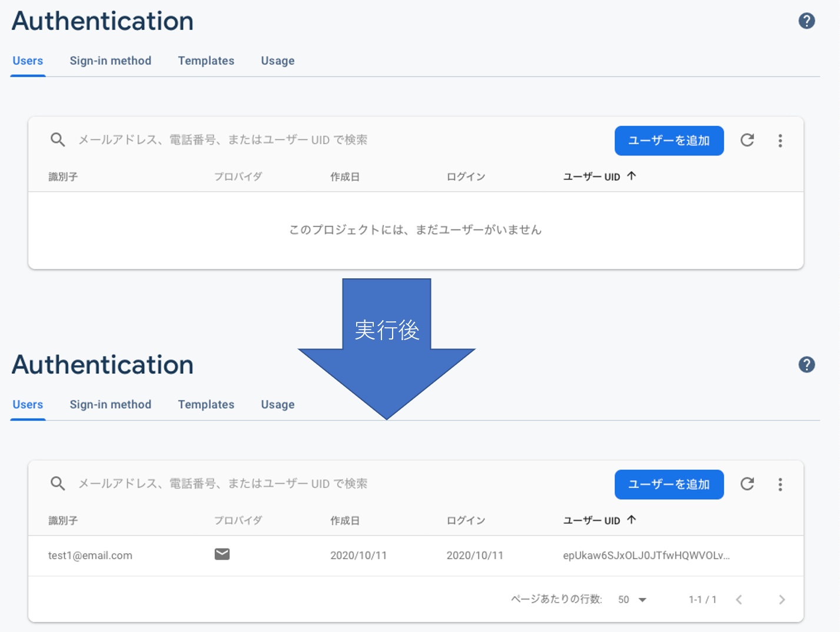Go to previous page chevron in pagination

click(x=739, y=599)
